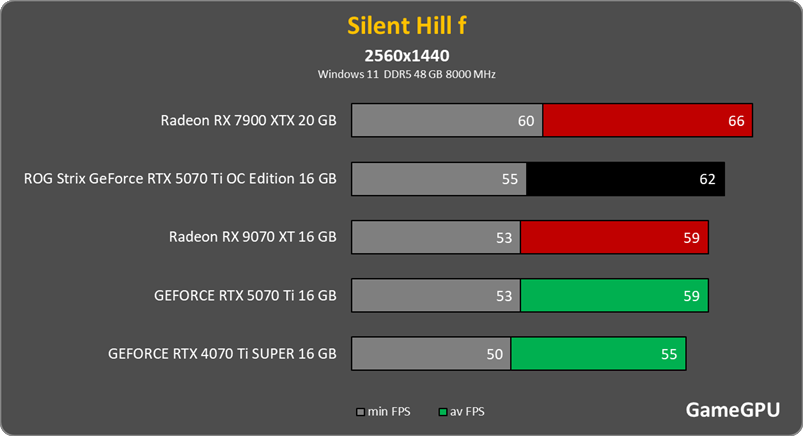Click the red 66 average FPS bar

click(x=646, y=121)
